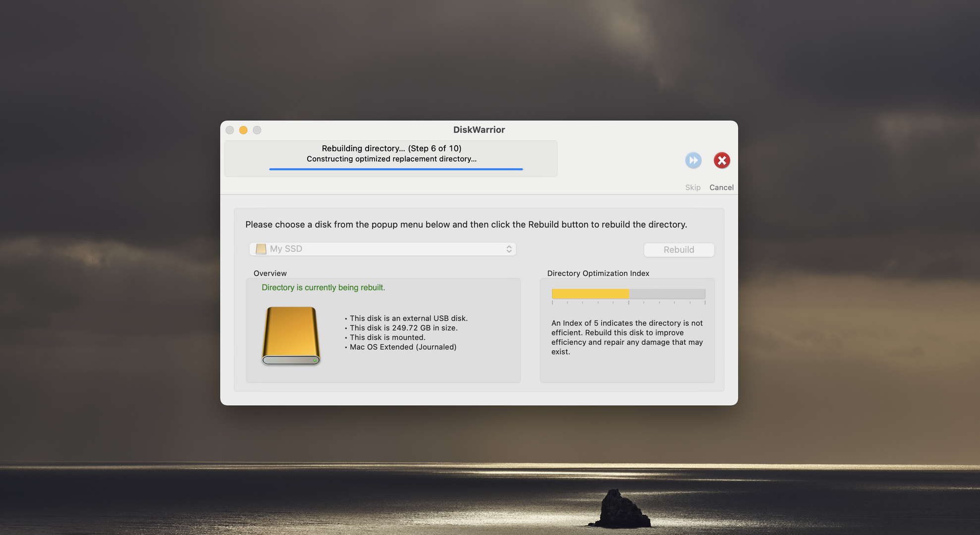Click the gold external drive icon

pos(291,336)
